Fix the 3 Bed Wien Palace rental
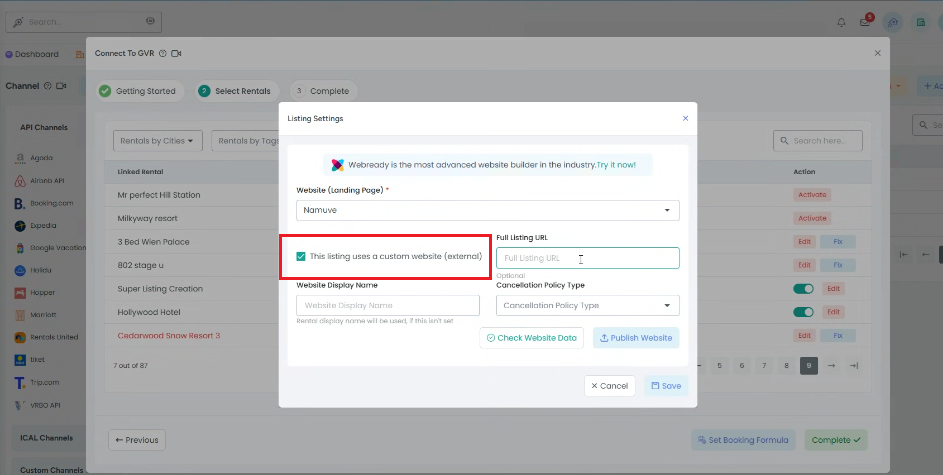Screen dimensions: 943x475 pos(838,242)
